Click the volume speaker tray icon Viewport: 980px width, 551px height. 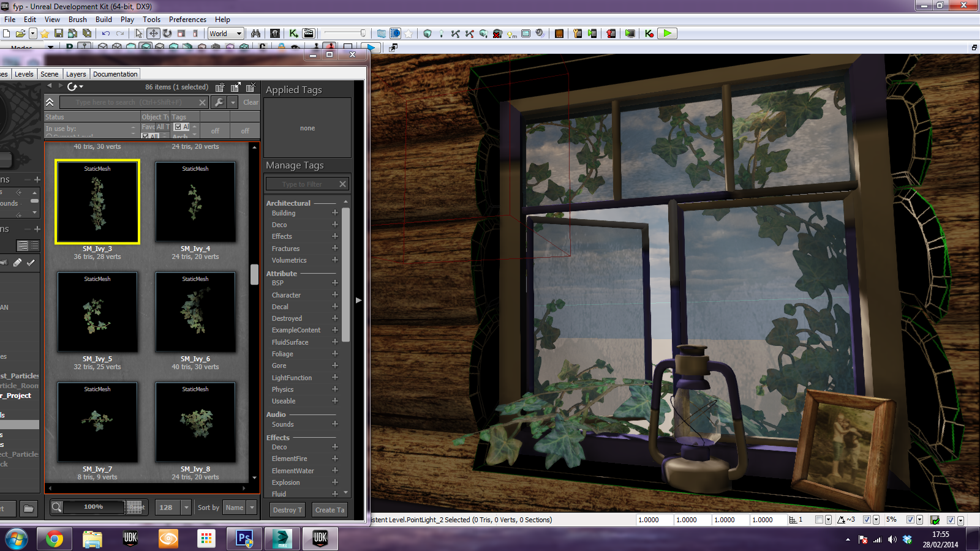click(x=892, y=539)
